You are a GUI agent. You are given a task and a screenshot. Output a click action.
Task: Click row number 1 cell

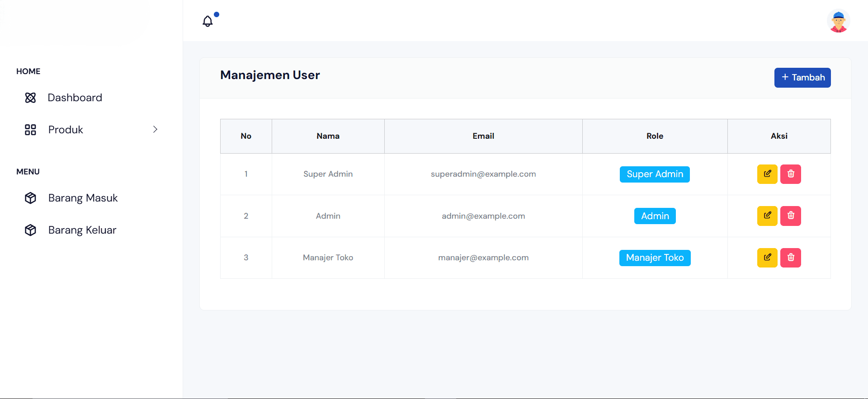pyautogui.click(x=246, y=174)
